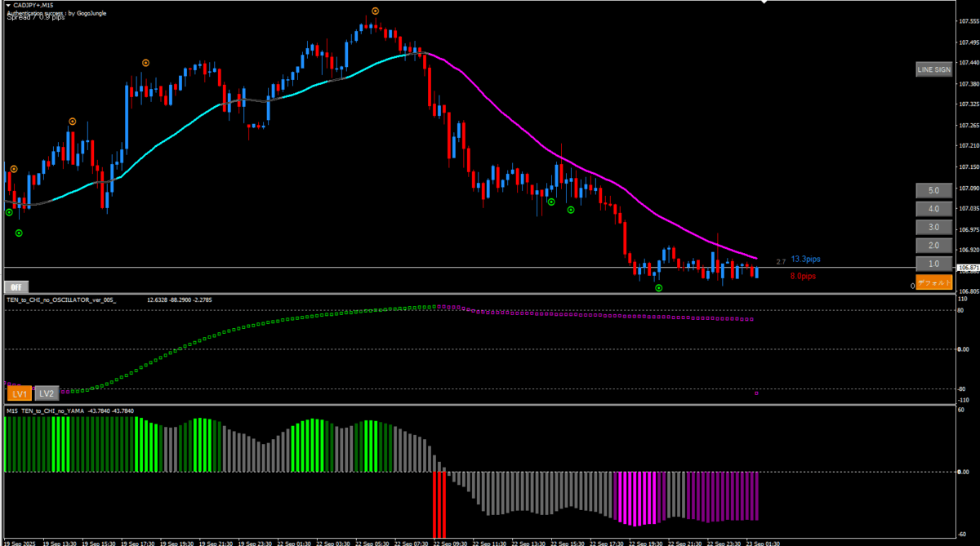
Task: Click the green signal circle below lowest candles
Action: [x=658, y=288]
